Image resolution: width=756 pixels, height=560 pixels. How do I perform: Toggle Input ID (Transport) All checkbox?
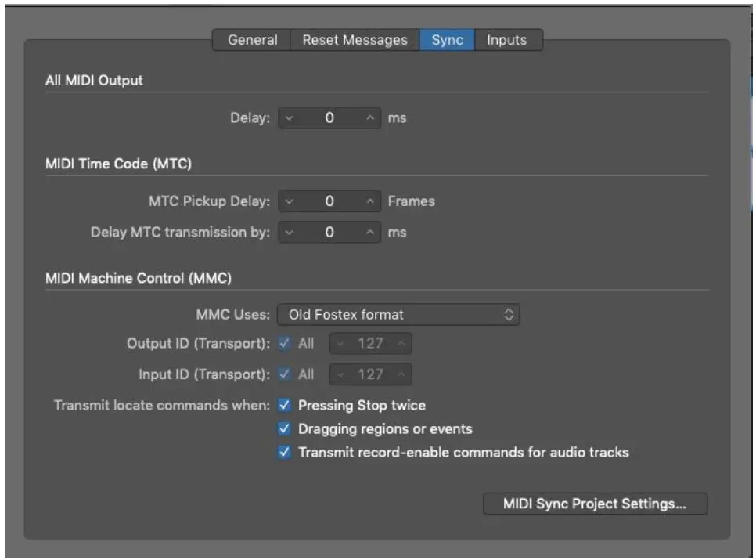(x=285, y=374)
